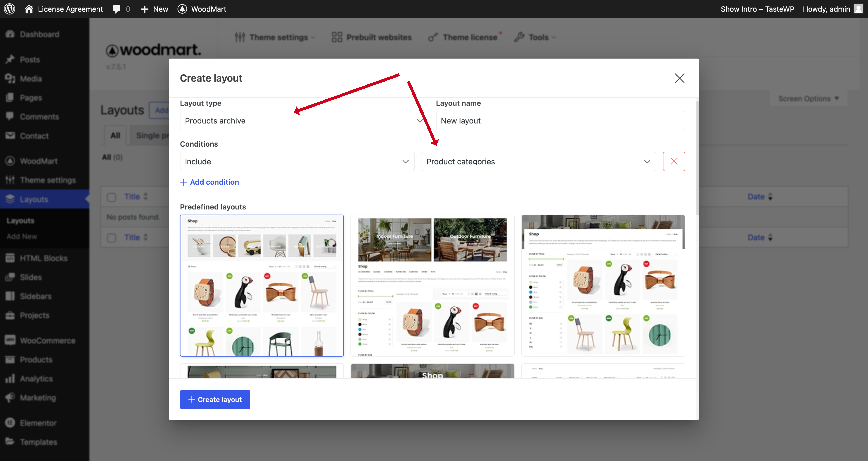Open the Layout type dropdown

click(x=304, y=121)
